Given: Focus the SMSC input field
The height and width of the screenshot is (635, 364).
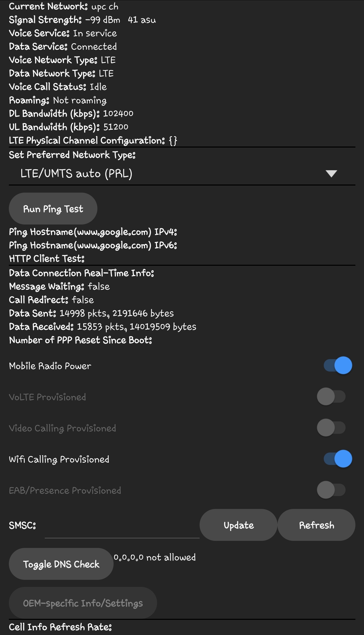Looking at the screenshot, I should click(x=122, y=529).
